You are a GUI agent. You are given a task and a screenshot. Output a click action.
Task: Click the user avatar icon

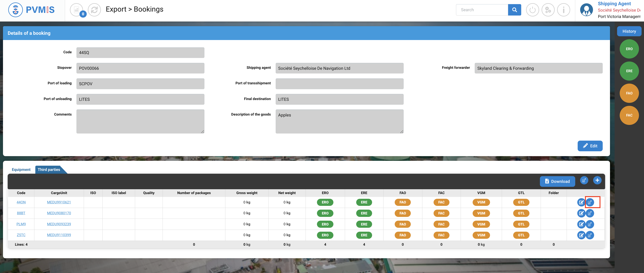click(x=586, y=10)
